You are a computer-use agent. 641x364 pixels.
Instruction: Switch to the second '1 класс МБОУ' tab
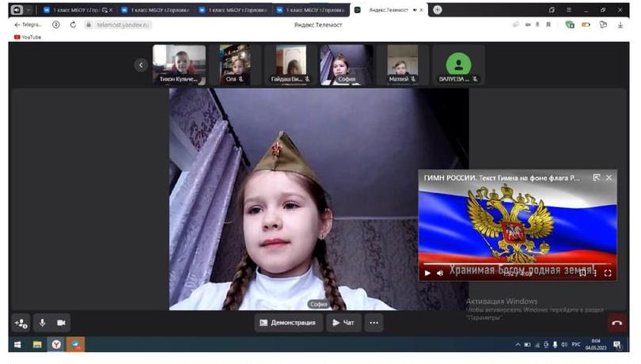[156, 9]
